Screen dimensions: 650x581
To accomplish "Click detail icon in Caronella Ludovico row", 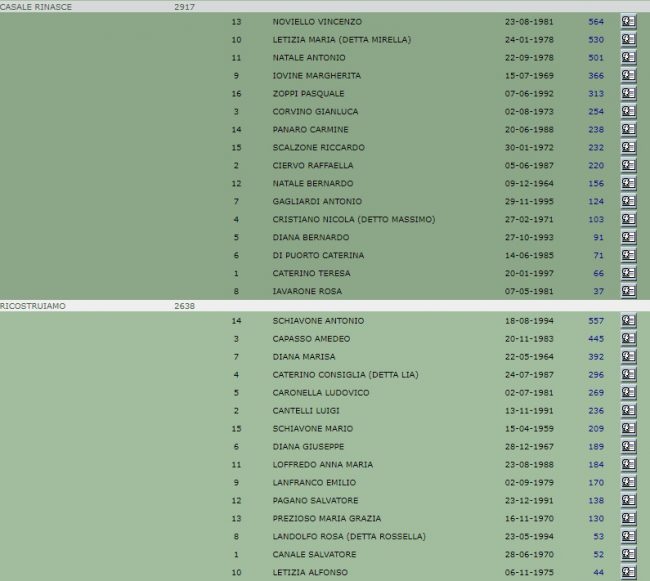I will 628,393.
